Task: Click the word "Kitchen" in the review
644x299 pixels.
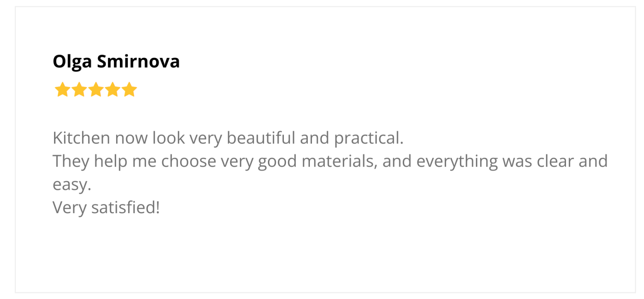Action: click(x=81, y=138)
